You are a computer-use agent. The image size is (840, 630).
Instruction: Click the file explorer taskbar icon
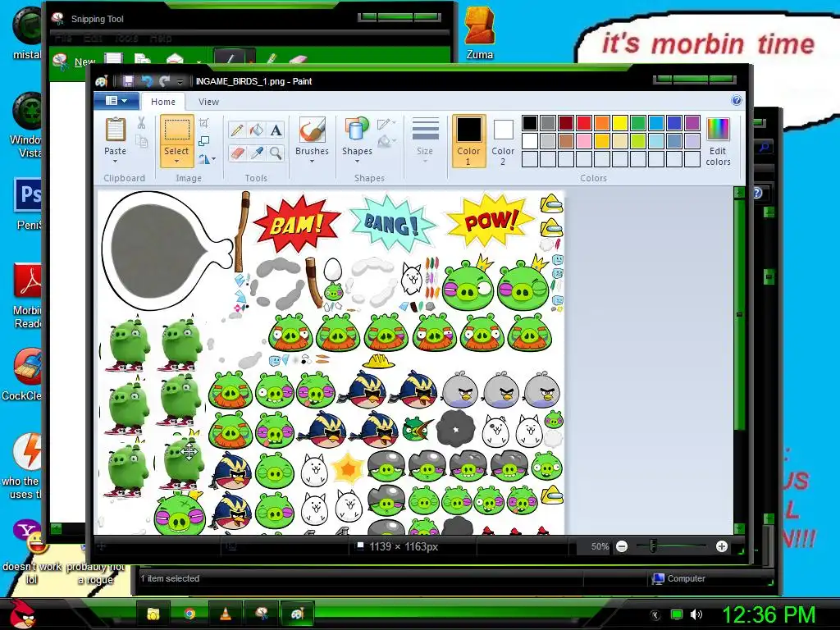pos(153,614)
